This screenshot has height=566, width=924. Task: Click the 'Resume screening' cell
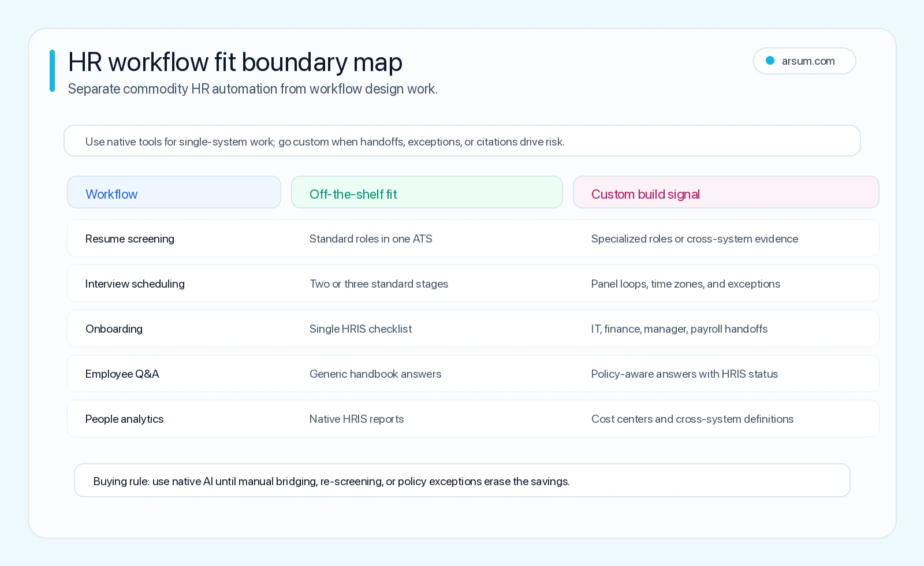(x=130, y=239)
